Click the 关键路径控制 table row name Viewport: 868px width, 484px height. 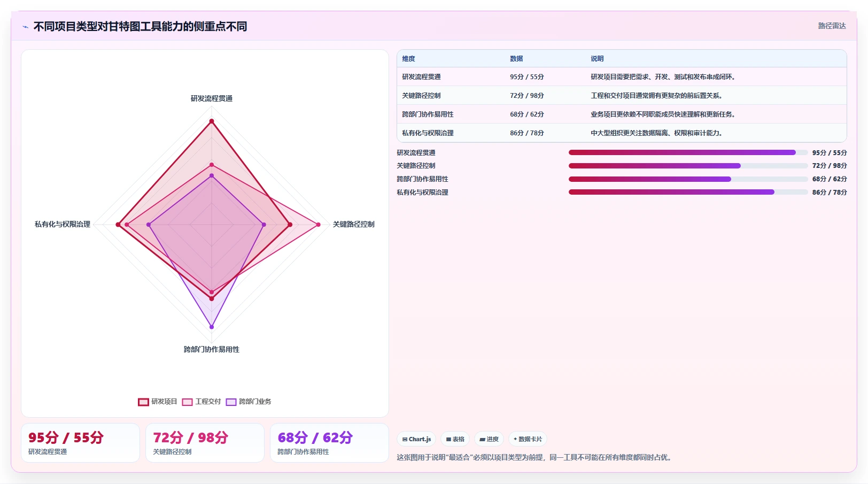(421, 96)
